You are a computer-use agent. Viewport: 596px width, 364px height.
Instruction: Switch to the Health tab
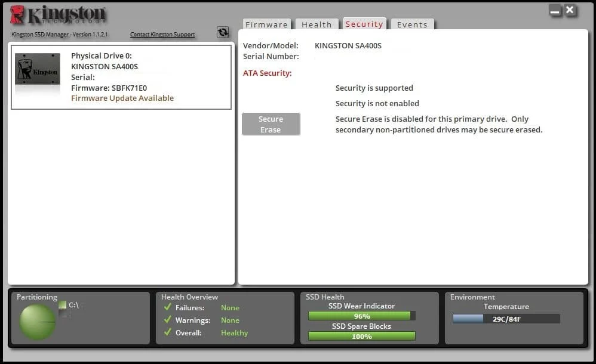317,24
